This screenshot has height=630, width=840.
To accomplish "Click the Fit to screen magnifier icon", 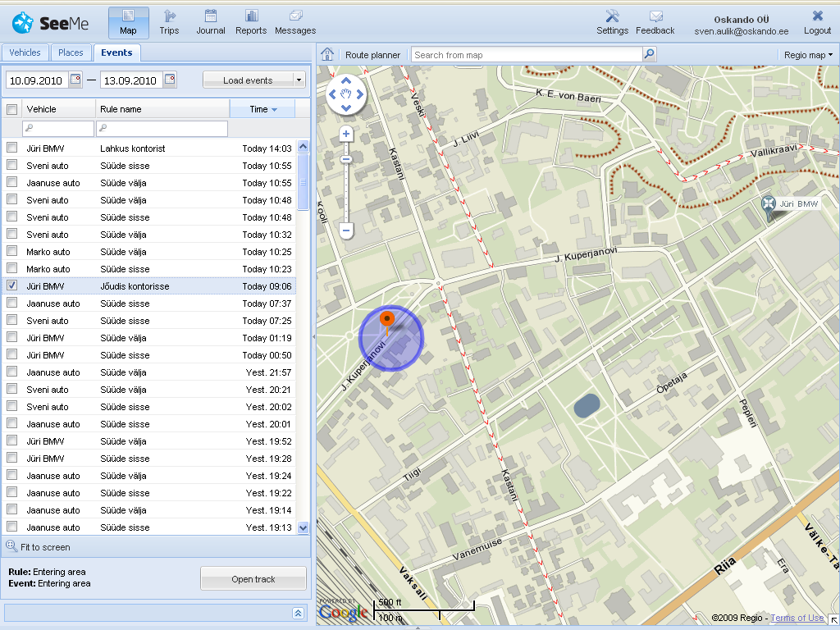I will click(11, 546).
